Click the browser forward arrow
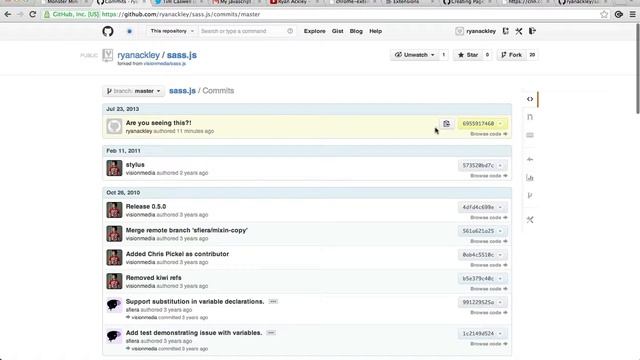 click(x=20, y=14)
